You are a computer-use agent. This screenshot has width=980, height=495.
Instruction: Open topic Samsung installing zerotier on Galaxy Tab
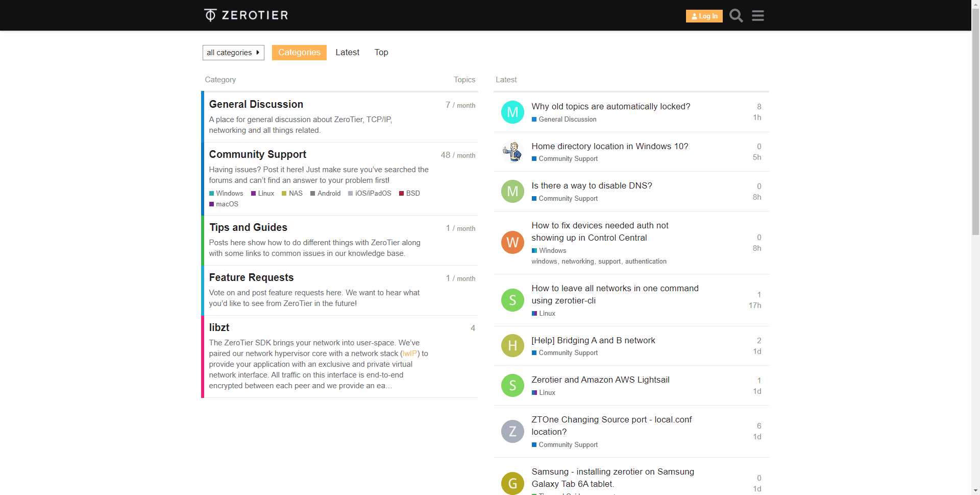(x=612, y=478)
